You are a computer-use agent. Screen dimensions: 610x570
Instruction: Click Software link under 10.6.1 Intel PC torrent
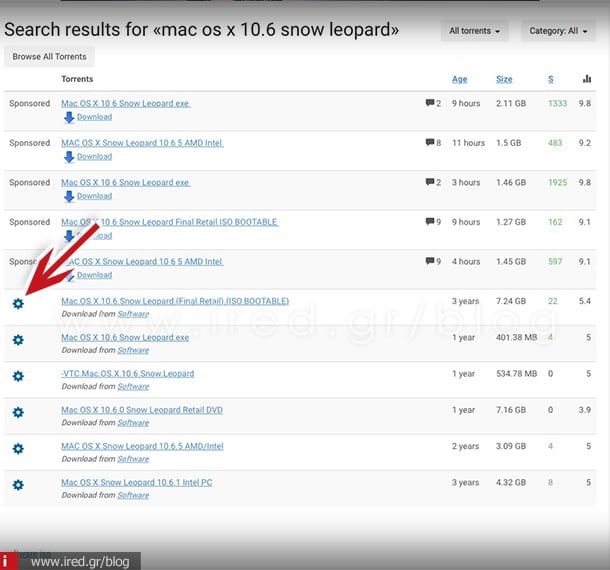tap(133, 495)
